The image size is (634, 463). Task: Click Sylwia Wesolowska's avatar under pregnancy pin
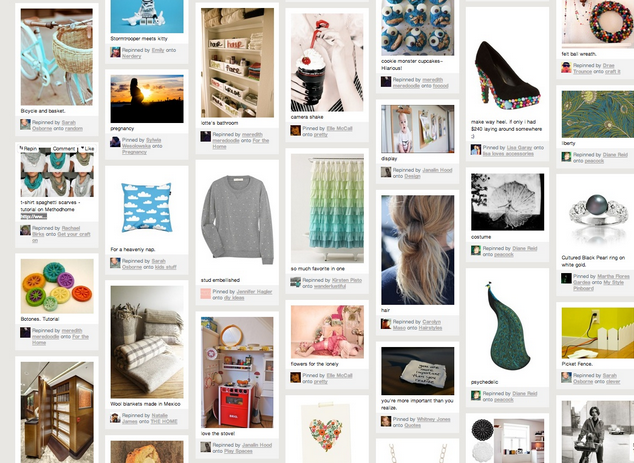point(115,142)
